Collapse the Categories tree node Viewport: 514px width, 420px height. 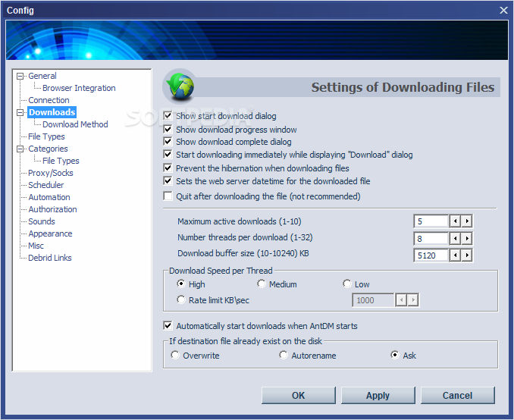click(x=20, y=149)
